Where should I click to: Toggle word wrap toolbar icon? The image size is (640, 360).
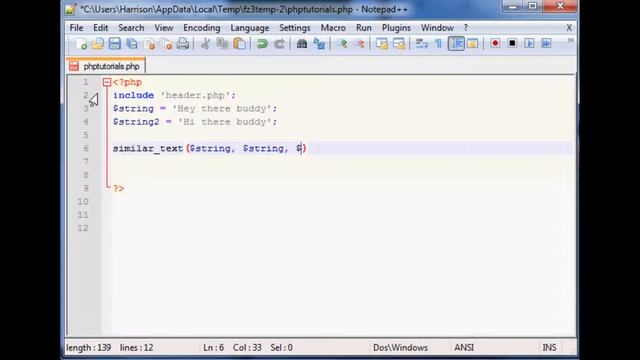tap(421, 44)
